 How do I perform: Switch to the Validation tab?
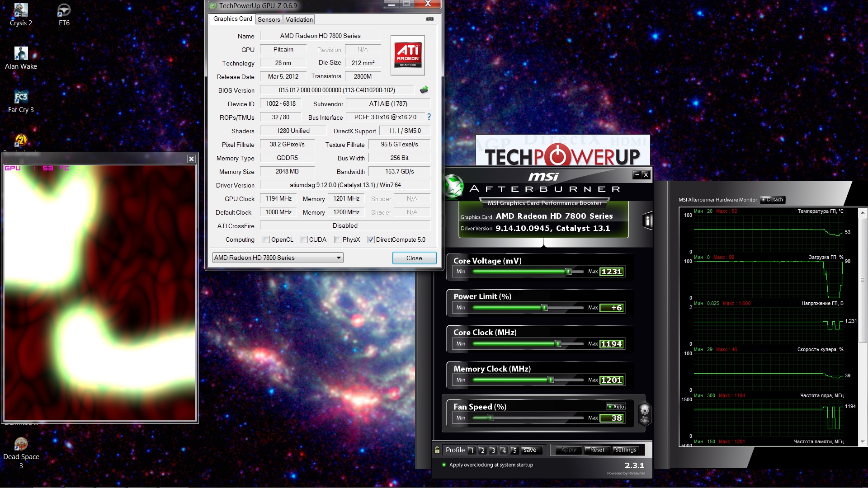point(299,19)
